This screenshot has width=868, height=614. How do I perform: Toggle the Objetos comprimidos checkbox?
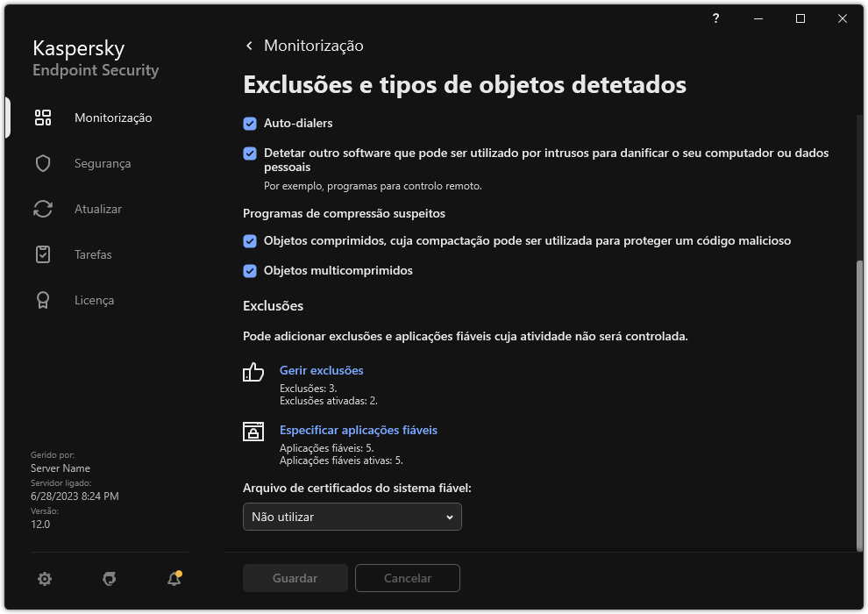click(250, 240)
